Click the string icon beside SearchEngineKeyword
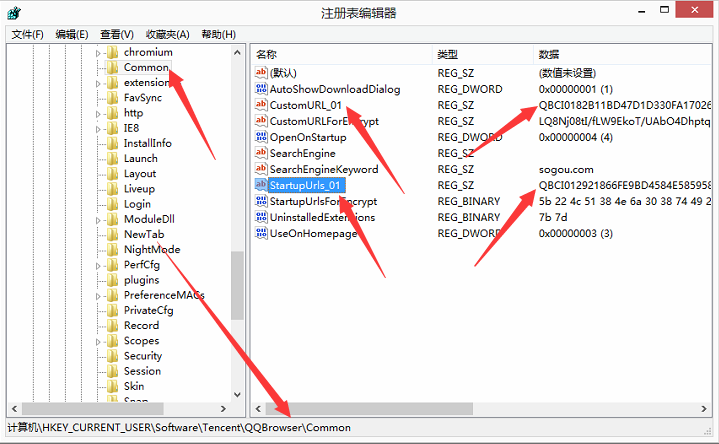 261,169
